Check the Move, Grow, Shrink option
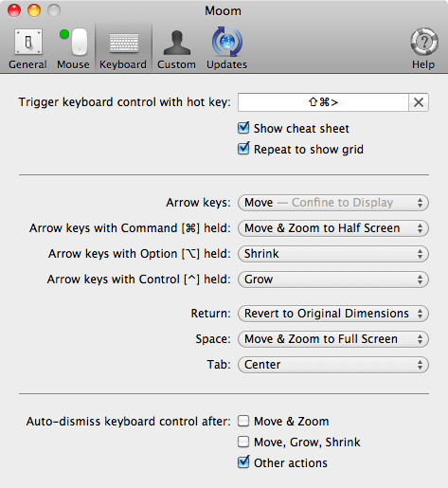448x488 pixels. click(243, 442)
